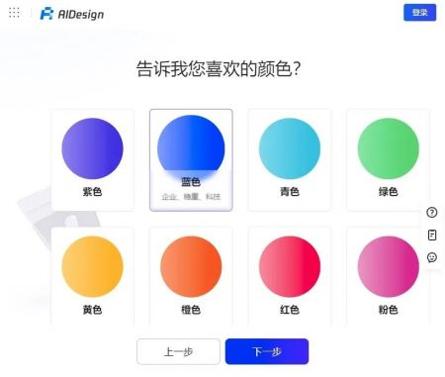The image size is (445, 377).
Task: Click the 红色 label text
Action: 290,310
